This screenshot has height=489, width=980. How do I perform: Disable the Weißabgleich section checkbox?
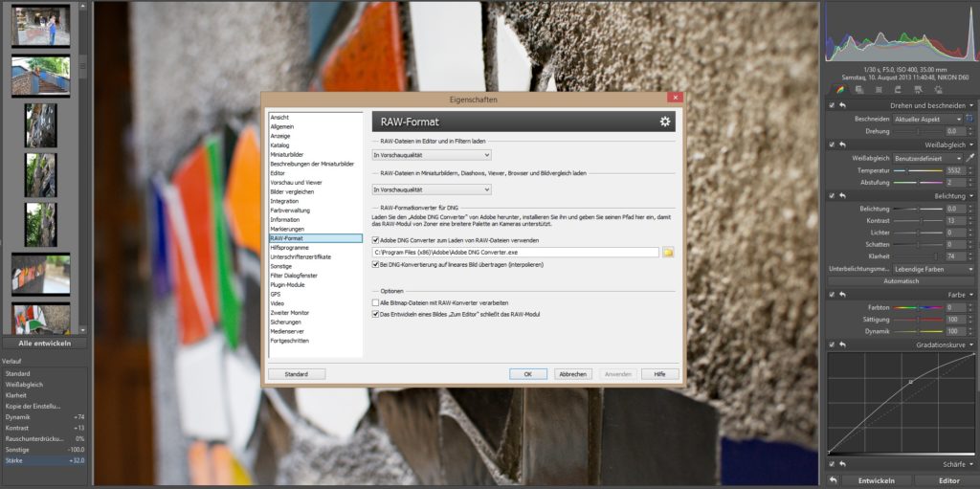(x=832, y=144)
